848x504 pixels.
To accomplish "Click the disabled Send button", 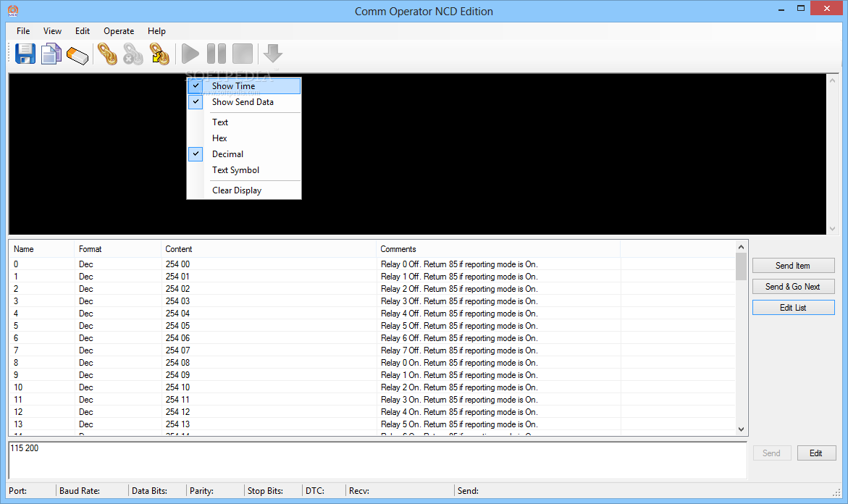I will (772, 453).
